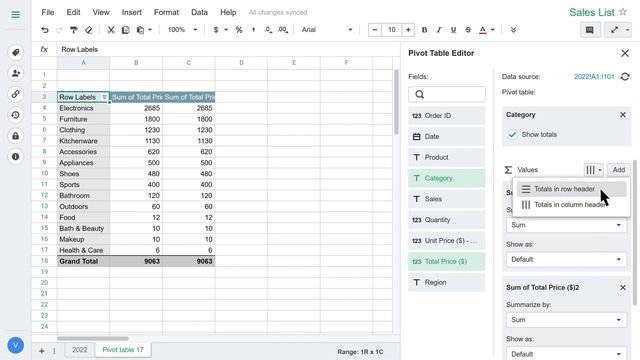
Task: Open the share/add person sidebar icon
Action: coord(16,73)
